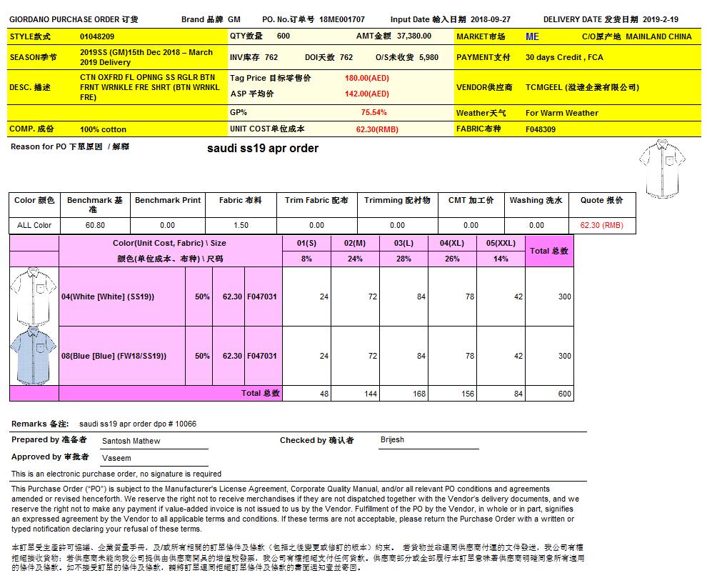Click the Benchmark value 60.80
Image resolution: width=707 pixels, height=588 pixels.
point(95,225)
